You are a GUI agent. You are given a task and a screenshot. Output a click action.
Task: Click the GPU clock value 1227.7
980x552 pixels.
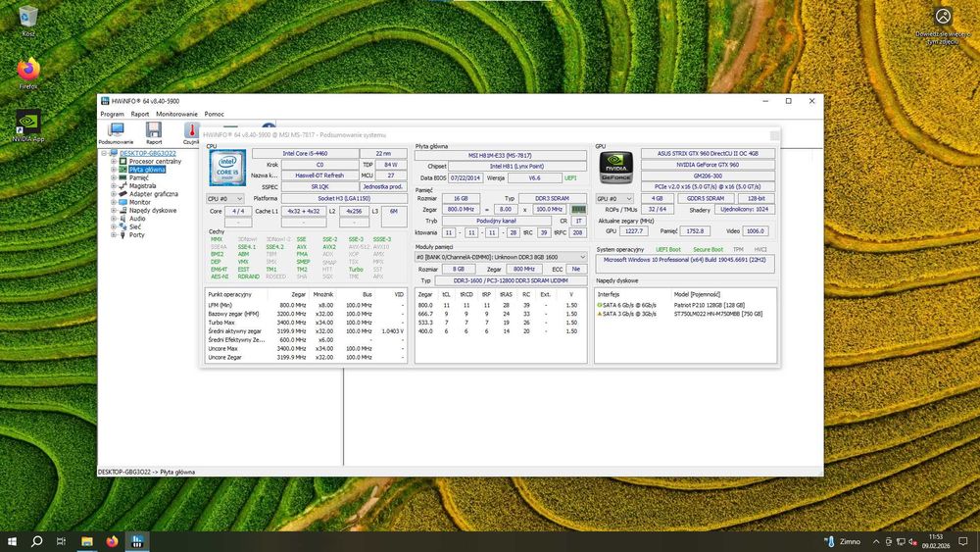633,231
